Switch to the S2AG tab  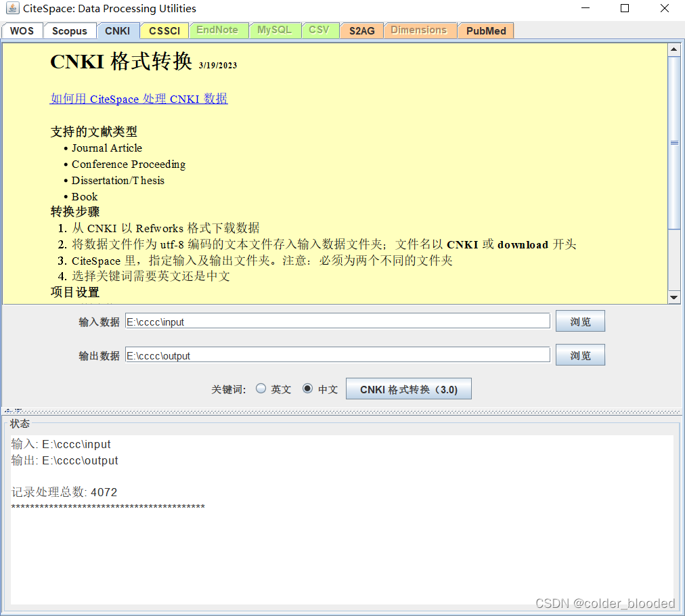[x=361, y=30]
